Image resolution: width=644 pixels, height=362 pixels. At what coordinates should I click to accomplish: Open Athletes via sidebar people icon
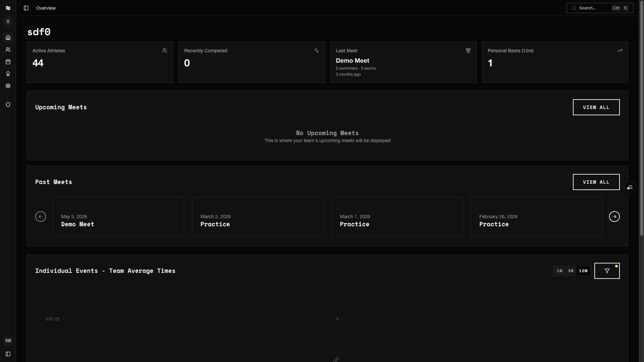[x=8, y=50]
